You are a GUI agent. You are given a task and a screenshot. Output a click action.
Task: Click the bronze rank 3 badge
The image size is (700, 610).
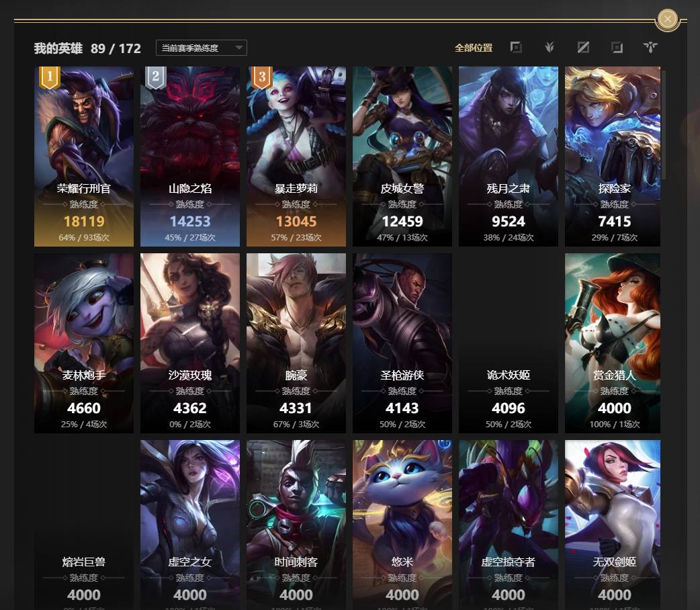pyautogui.click(x=262, y=77)
